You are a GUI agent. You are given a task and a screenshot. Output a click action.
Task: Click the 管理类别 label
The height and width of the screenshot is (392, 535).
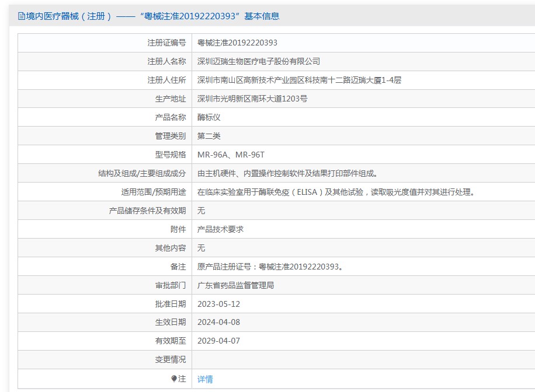(171, 136)
